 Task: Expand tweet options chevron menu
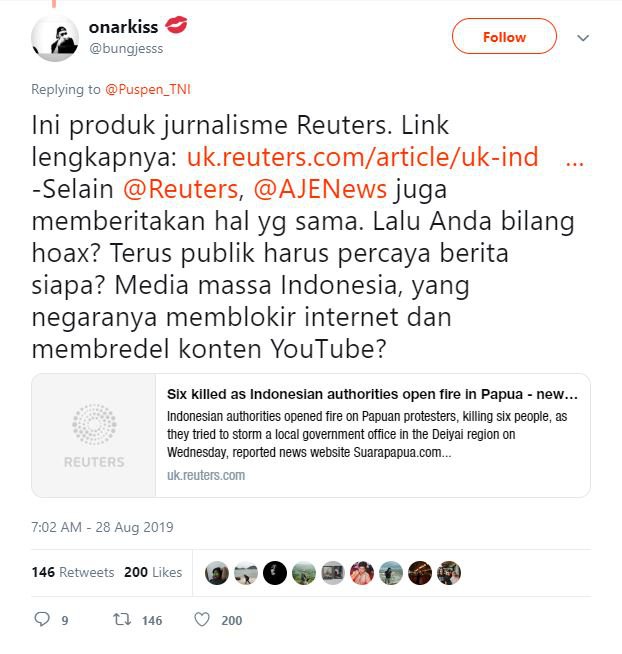click(x=583, y=38)
